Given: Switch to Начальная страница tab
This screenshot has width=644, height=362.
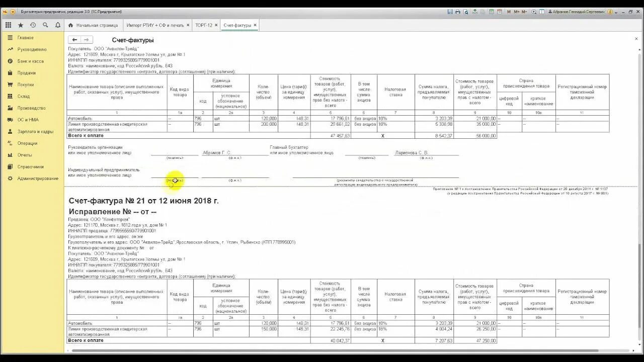Looking at the screenshot, I should point(93,25).
